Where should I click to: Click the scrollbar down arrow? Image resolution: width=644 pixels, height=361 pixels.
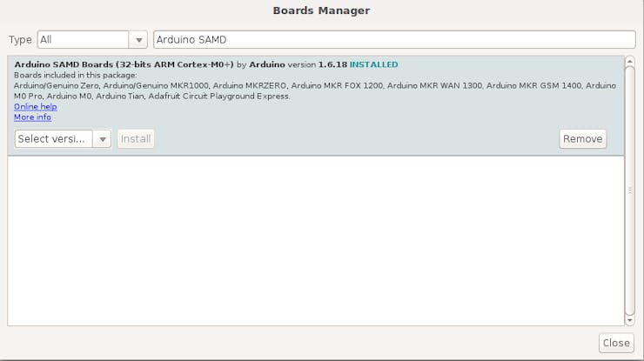[x=629, y=320]
